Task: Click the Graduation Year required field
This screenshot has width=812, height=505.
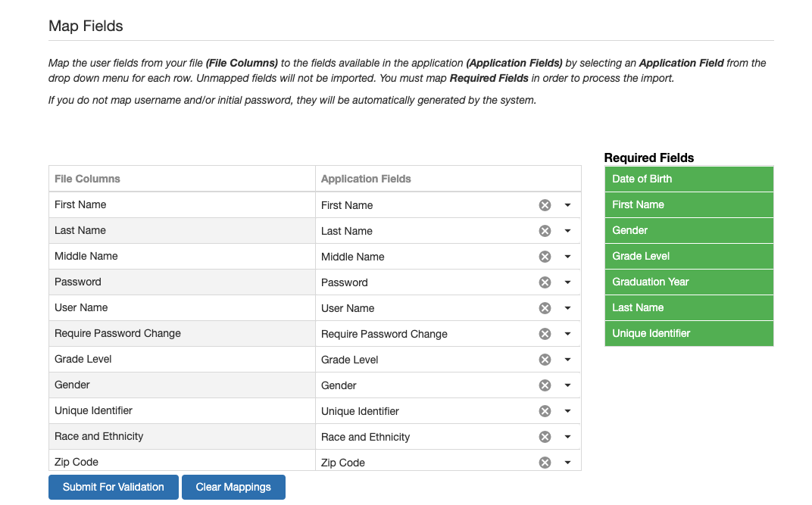Action: click(689, 282)
